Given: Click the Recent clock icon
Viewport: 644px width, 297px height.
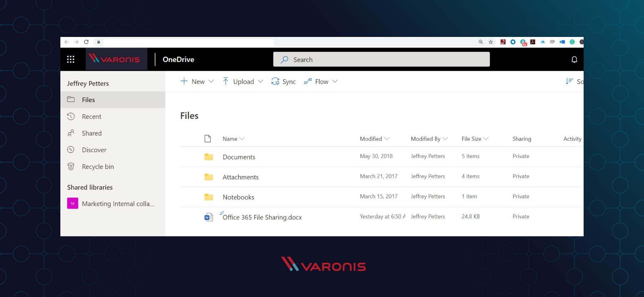Looking at the screenshot, I should coord(71,117).
